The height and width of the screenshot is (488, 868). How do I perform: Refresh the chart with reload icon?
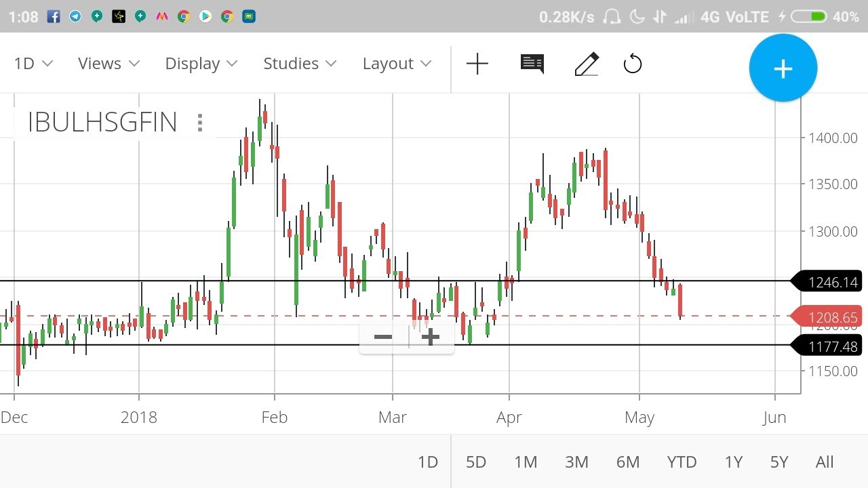pos(632,64)
